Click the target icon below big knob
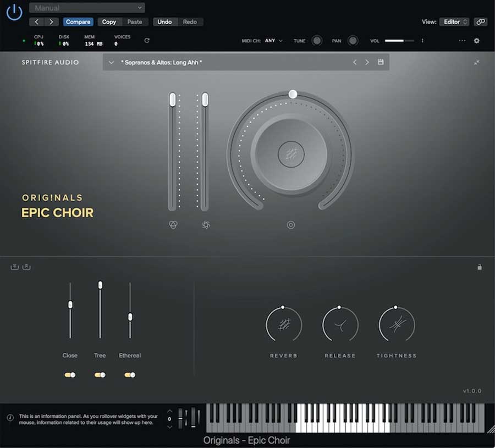This screenshot has height=448, width=495. [x=291, y=225]
